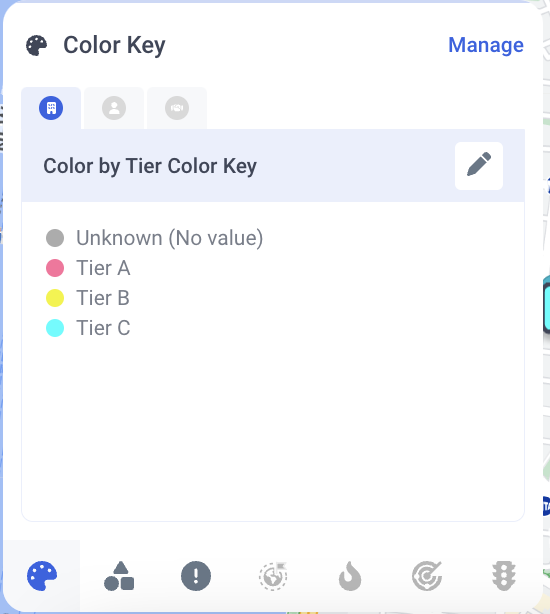The height and width of the screenshot is (614, 550).
Task: Select the Tier A legend label
Action: (x=103, y=268)
